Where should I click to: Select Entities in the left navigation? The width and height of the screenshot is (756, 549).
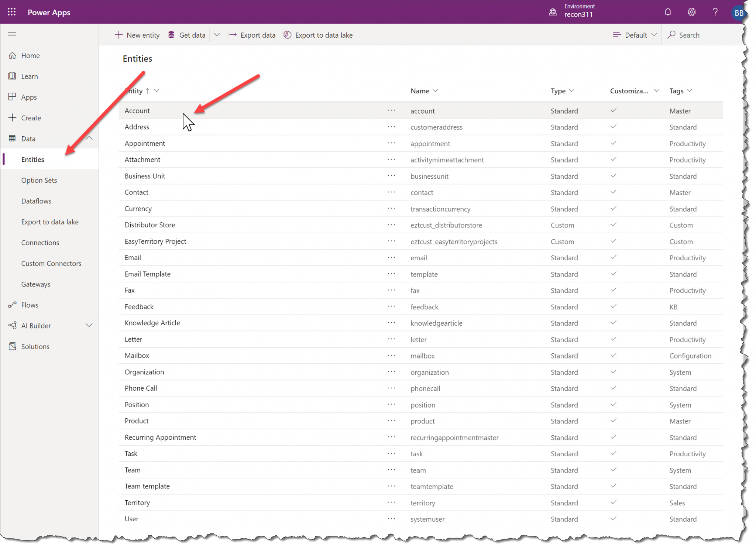[x=33, y=159]
